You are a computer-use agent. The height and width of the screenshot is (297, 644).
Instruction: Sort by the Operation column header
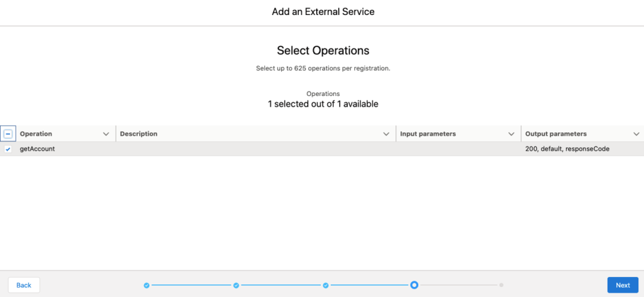pos(36,134)
